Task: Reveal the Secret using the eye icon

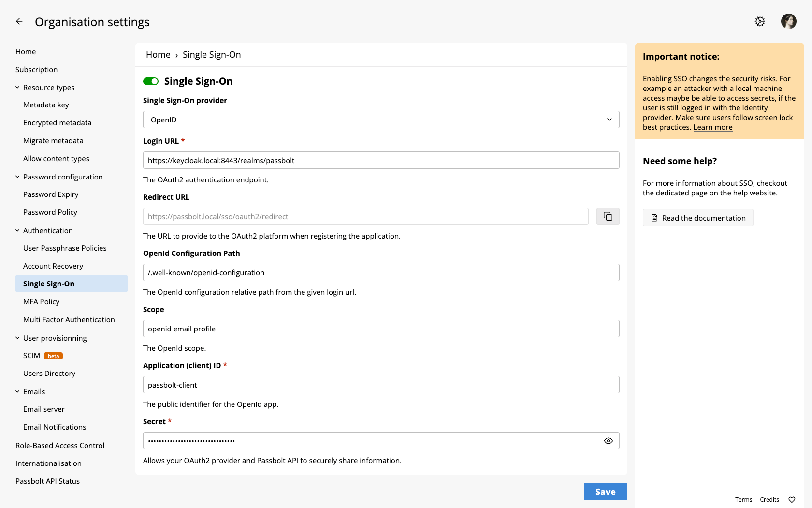Action: (x=608, y=441)
